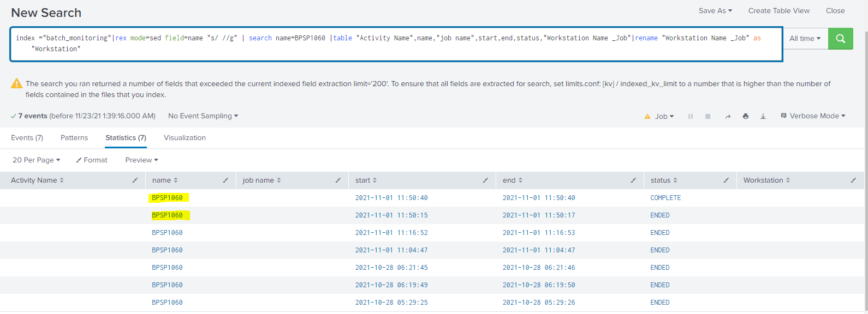The image size is (868, 314).
Task: Sort by the Workstation column
Action: point(766,180)
